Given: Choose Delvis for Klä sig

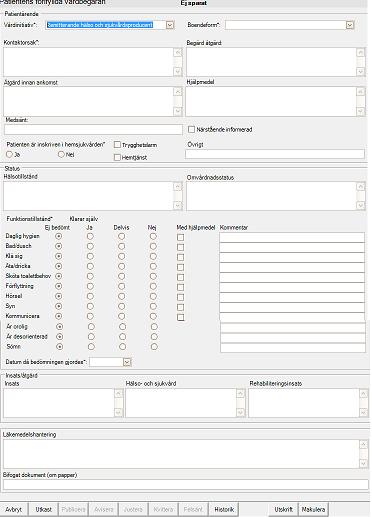Looking at the screenshot, I should [122, 256].
